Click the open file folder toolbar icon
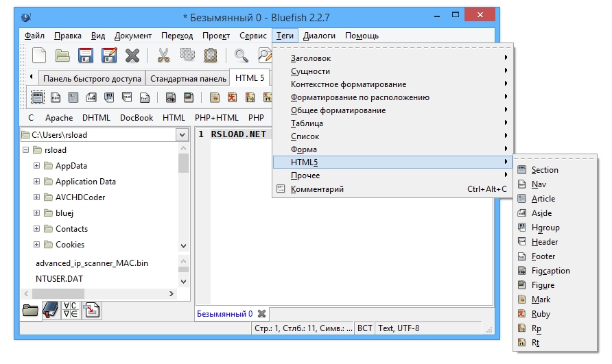This screenshot has width=612, height=364. [62, 56]
